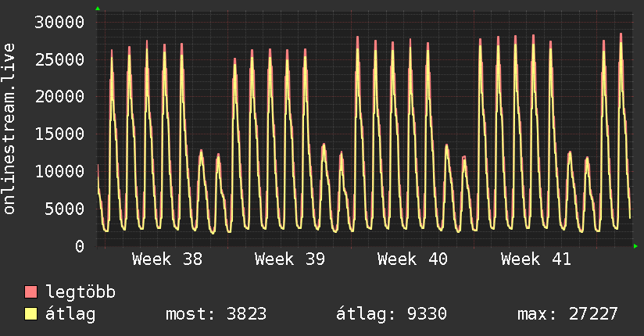Click the pink legtöbb legend swatch
The height and width of the screenshot is (336, 644).
pyautogui.click(x=30, y=291)
